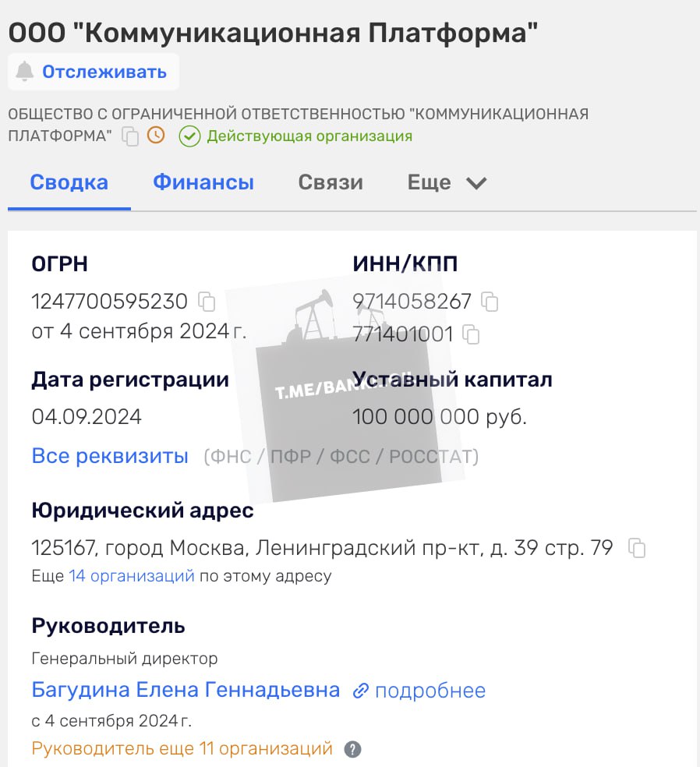Click the Юридический адрес heading
700x767 pixels.
tap(143, 511)
